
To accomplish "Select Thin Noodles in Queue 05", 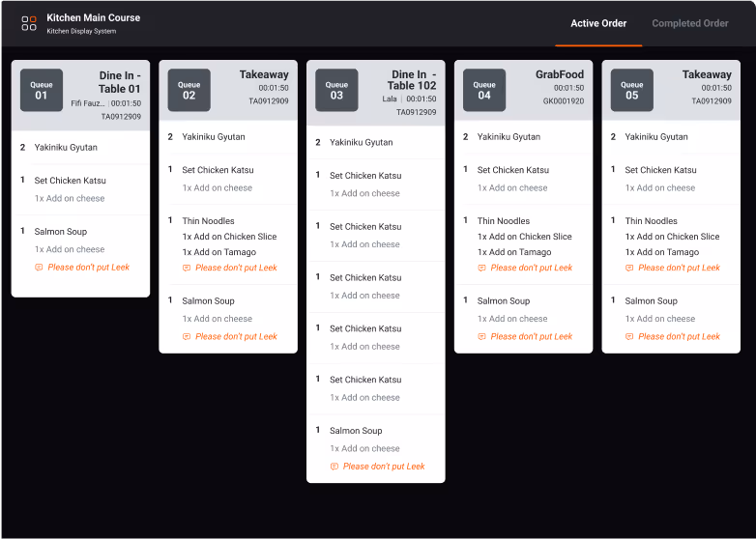I will click(651, 221).
